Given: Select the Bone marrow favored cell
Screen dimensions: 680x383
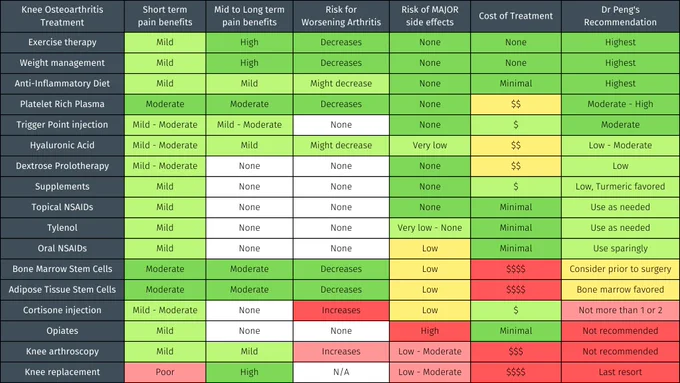Looking at the screenshot, I should point(620,290).
